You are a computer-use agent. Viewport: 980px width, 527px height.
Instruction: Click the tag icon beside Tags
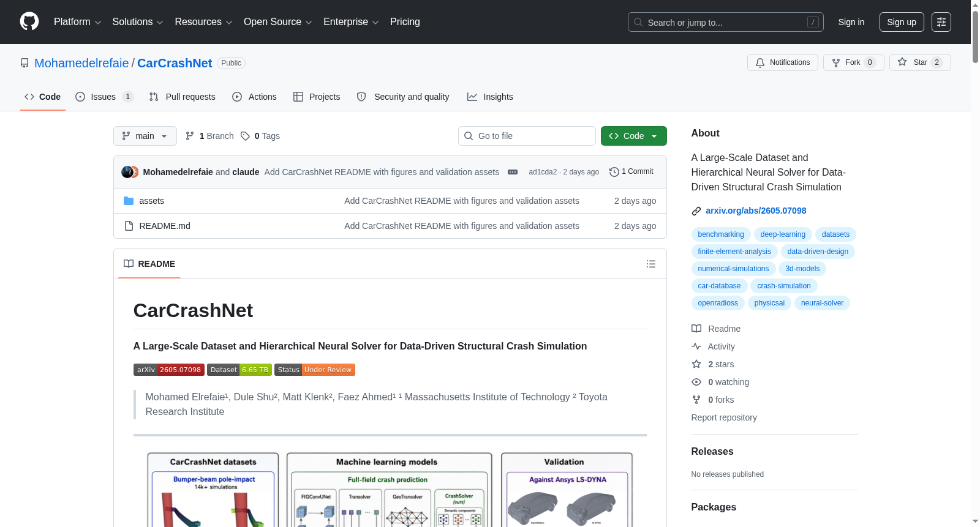(245, 136)
